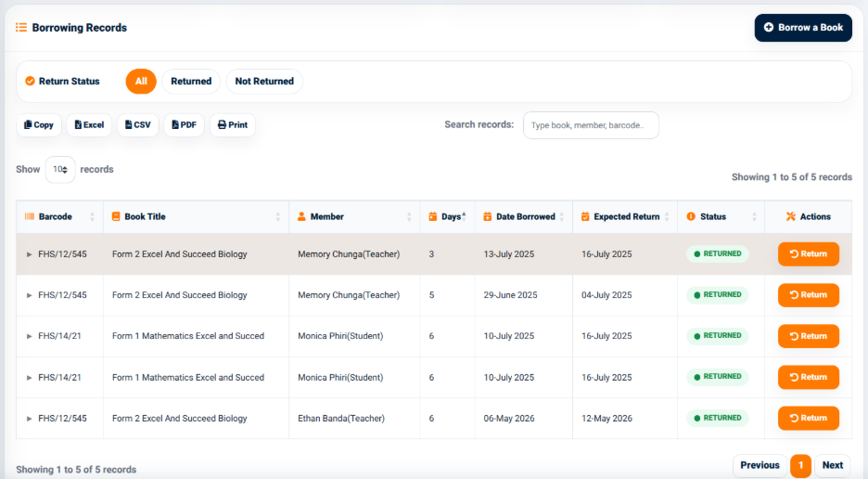Viewport: 868px width, 479px height.
Task: Select pagination page 1
Action: (x=800, y=466)
